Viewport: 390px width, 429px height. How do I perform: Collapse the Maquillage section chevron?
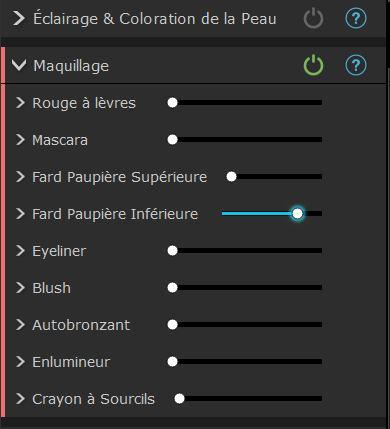pos(19,65)
